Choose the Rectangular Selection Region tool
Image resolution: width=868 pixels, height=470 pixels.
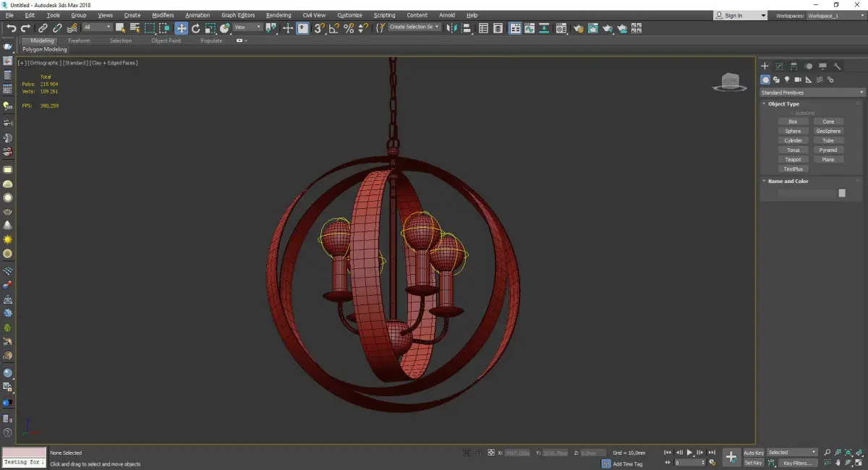150,28
